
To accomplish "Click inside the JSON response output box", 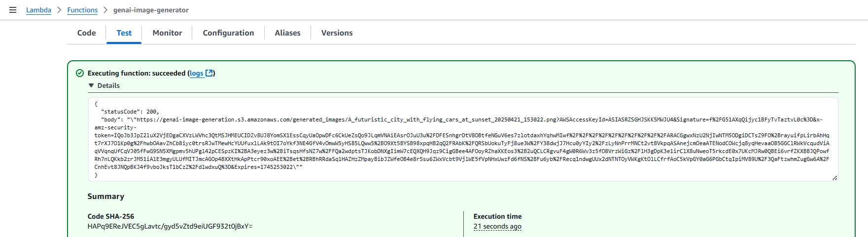I will pos(463,139).
